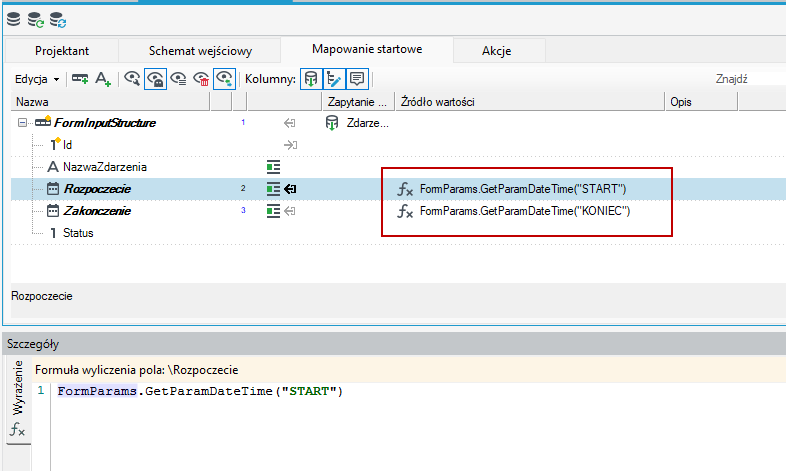786x471 pixels.
Task: Toggle the eye with padlock filter
Action: click(155, 79)
